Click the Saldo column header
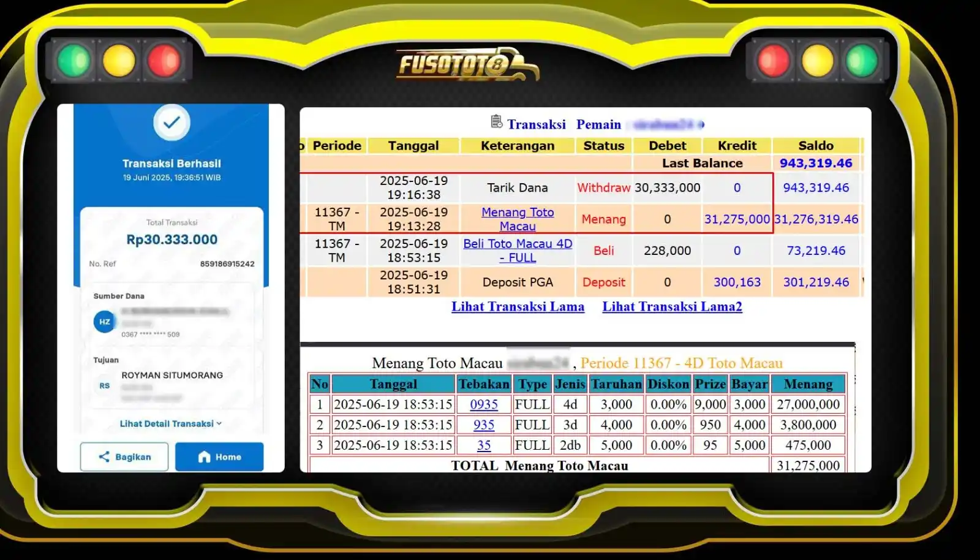 click(816, 146)
